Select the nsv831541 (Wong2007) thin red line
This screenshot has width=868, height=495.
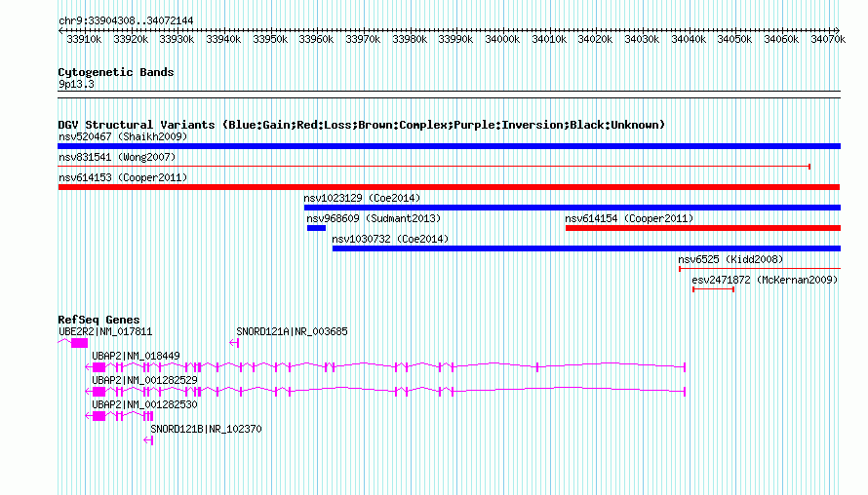tap(434, 167)
